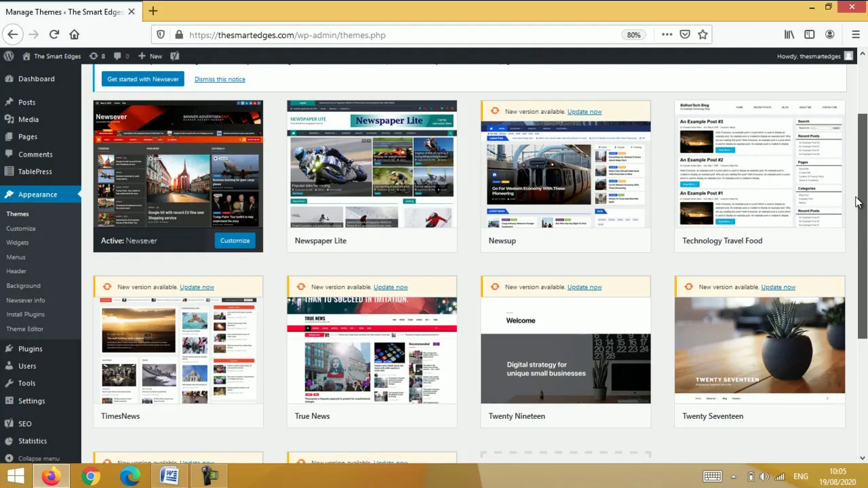Click Update now on TimesNews theme

197,287
